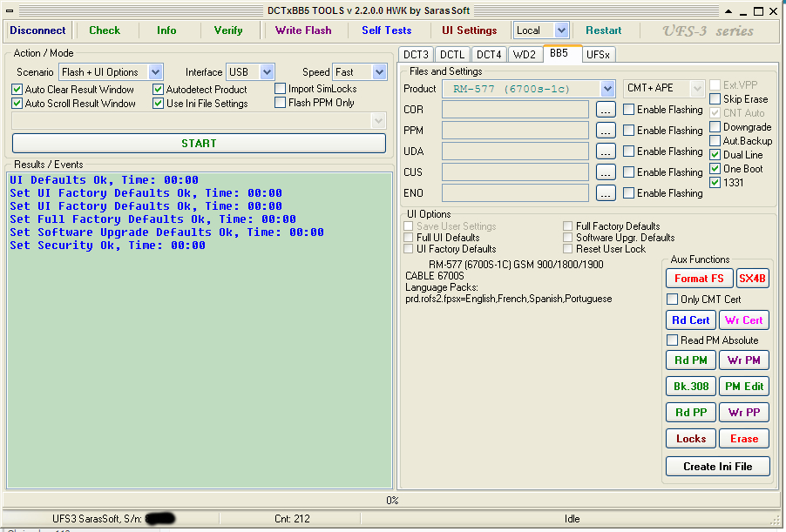
Task: Click Write Flash in toolbar
Action: tap(303, 30)
